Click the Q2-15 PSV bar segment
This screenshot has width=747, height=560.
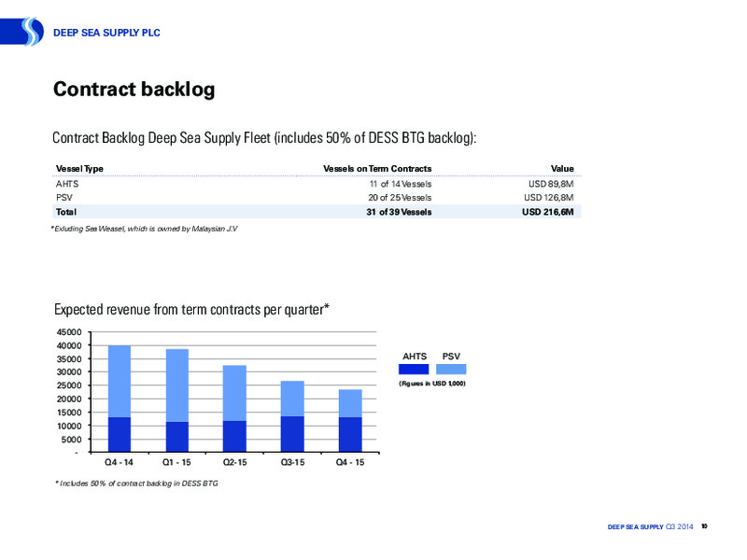pos(235,393)
